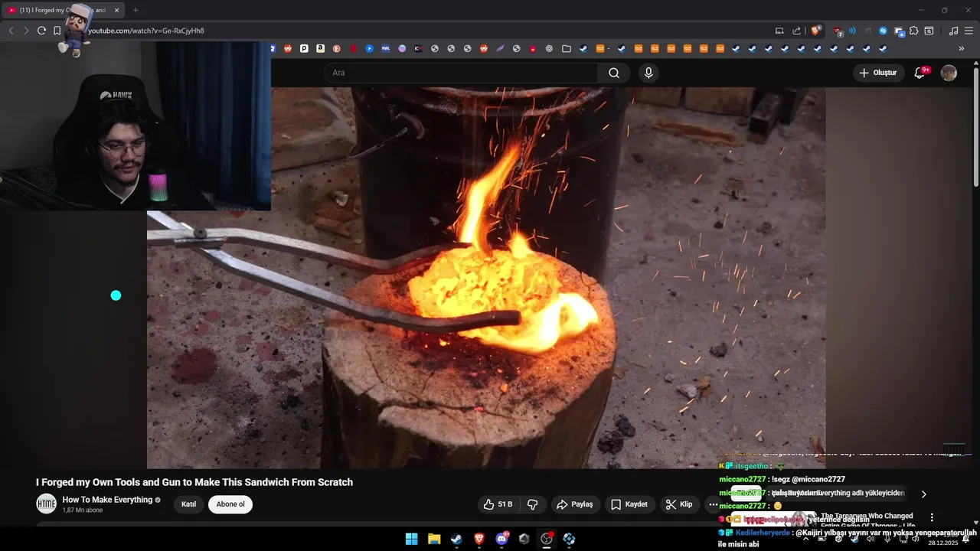Open the Amazon bookmark

[320, 48]
